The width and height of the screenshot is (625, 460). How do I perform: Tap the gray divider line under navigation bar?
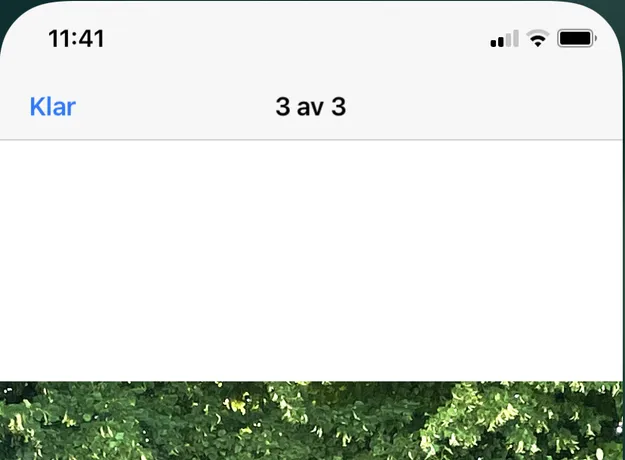pyautogui.click(x=311, y=140)
